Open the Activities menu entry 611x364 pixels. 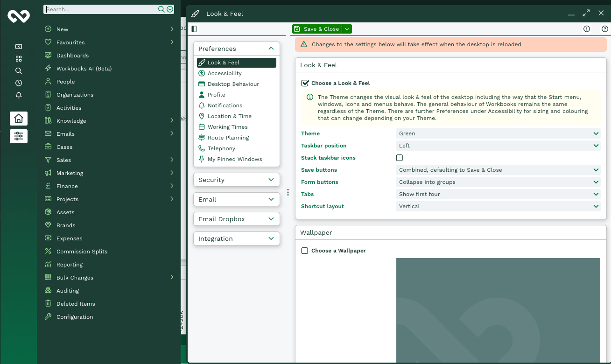tap(110, 107)
